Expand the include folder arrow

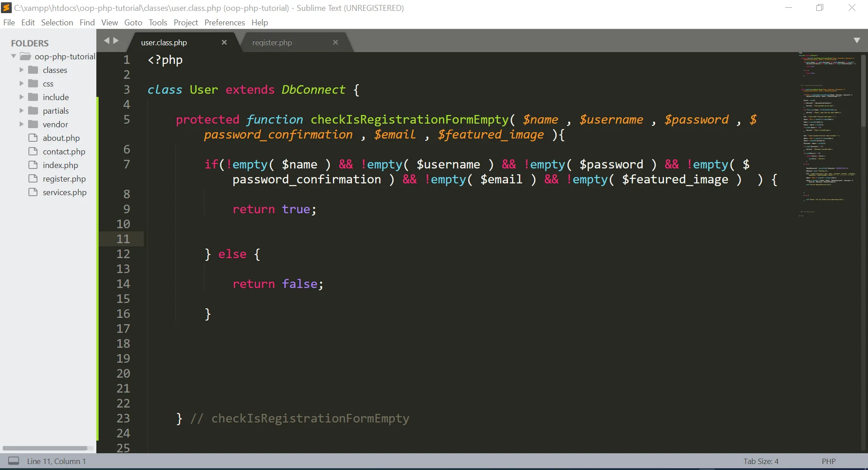click(21, 97)
